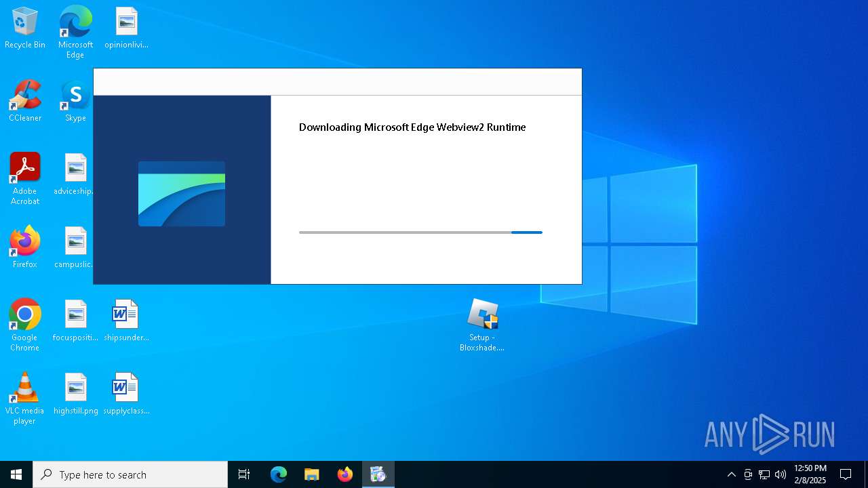Select the highstill.png file
Image resolution: width=868 pixels, height=488 pixels.
[75, 394]
